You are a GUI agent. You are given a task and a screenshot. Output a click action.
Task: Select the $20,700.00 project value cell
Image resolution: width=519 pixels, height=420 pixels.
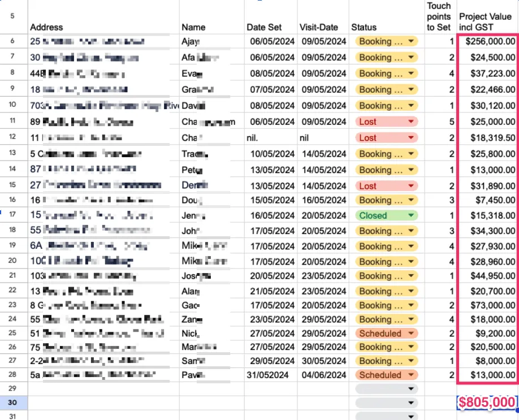pos(488,291)
